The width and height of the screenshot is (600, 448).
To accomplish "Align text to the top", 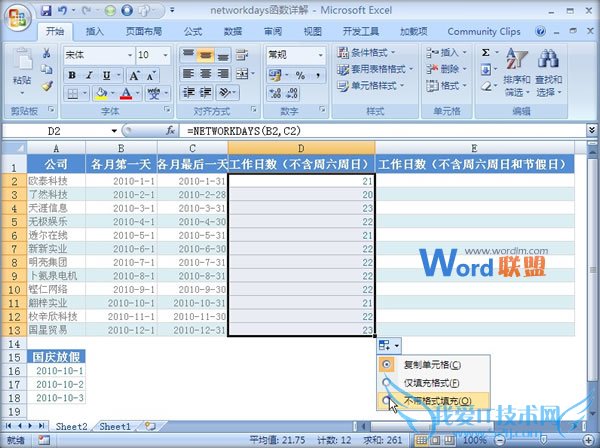I will [188, 55].
